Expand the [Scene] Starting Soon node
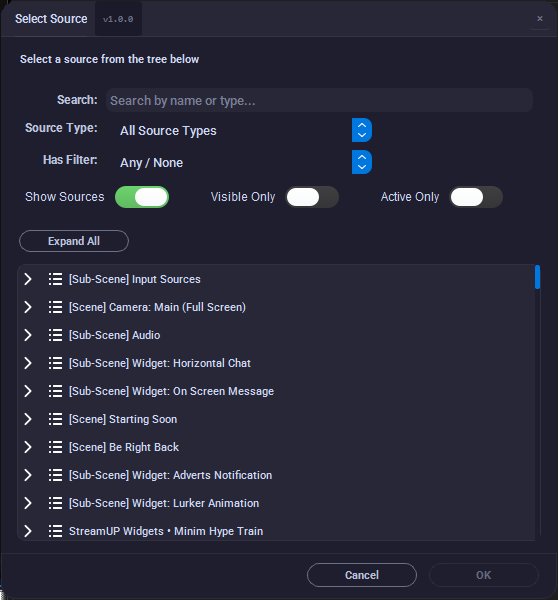 pyautogui.click(x=28, y=419)
